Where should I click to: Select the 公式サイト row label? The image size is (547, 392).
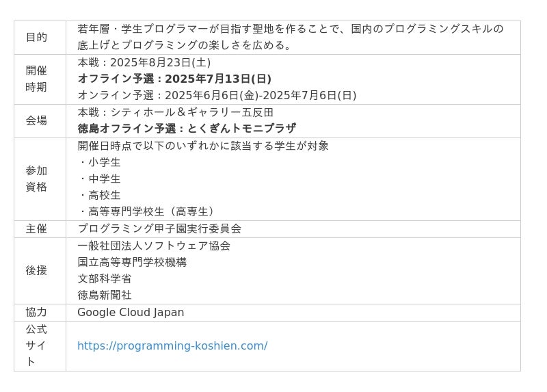pyautogui.click(x=36, y=345)
